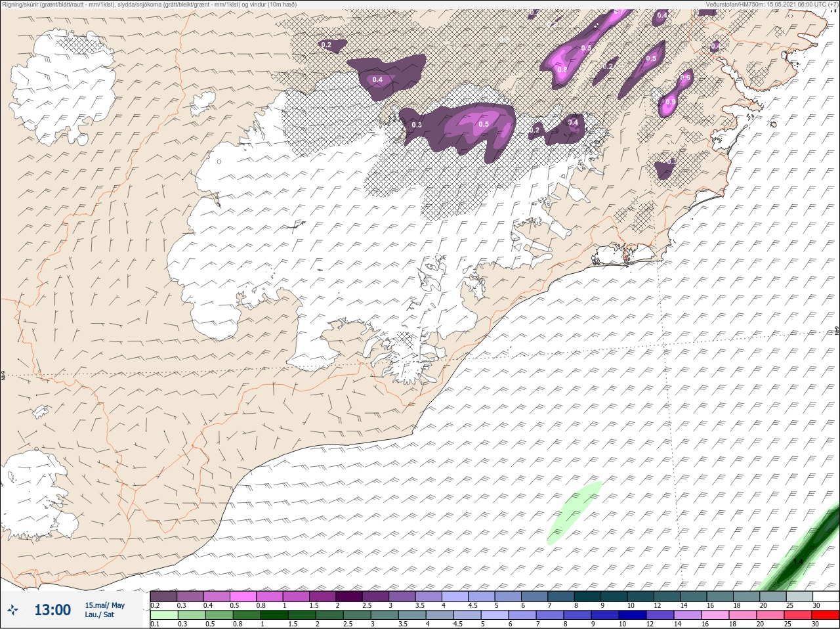The image size is (840, 629).
Task: Select the red lower legend swatch labeled 30
Action: (826, 616)
